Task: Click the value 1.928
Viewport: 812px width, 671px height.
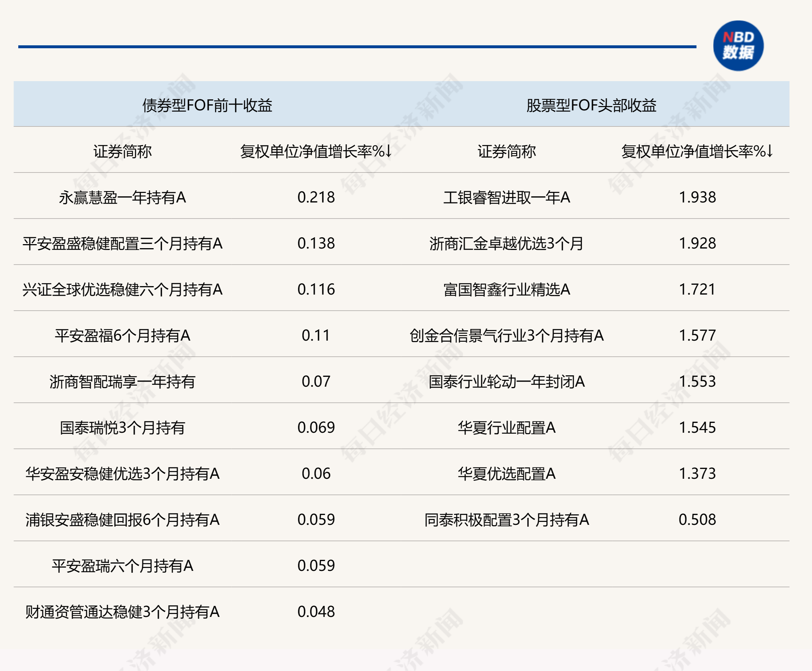Action: point(697,243)
